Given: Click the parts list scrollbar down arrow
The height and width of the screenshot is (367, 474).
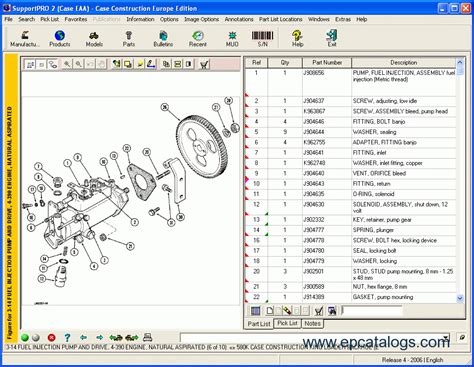Looking at the screenshot, I should click(x=460, y=298).
